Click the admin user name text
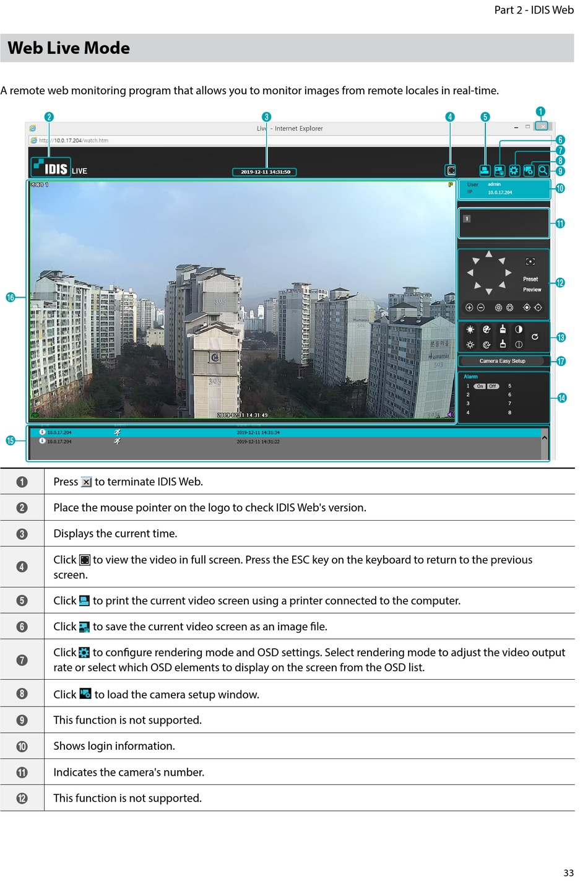This screenshot has height=881, width=588. 494,184
